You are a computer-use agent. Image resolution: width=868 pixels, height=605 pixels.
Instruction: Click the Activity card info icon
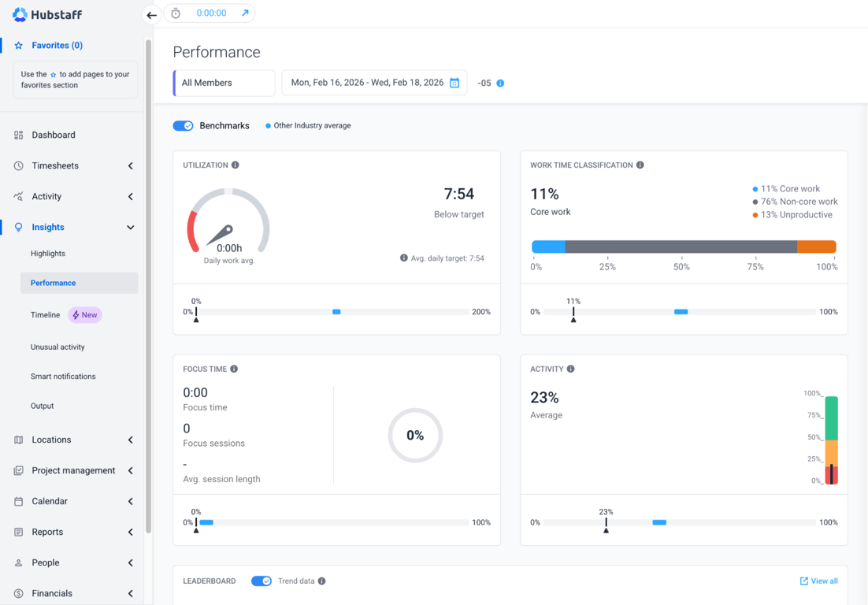tap(571, 369)
